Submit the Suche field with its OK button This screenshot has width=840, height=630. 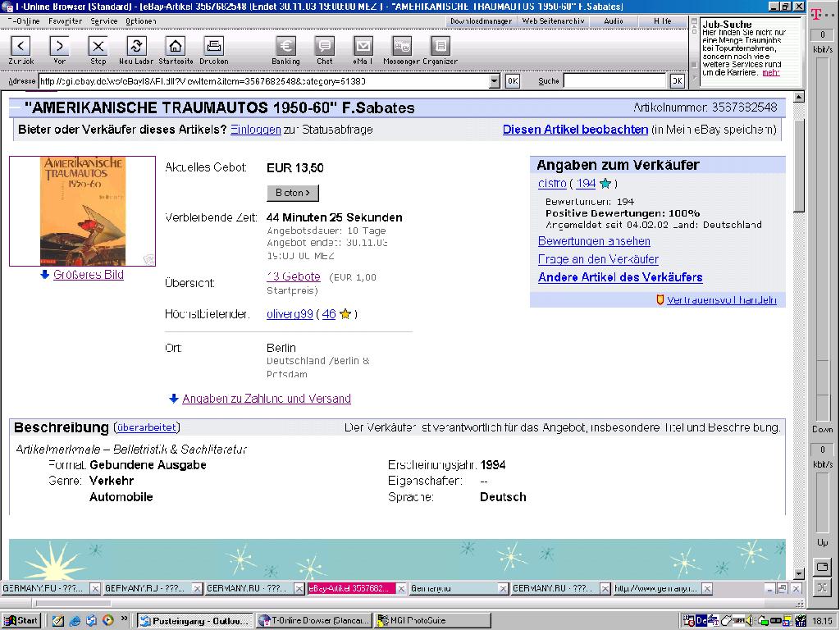pos(677,81)
